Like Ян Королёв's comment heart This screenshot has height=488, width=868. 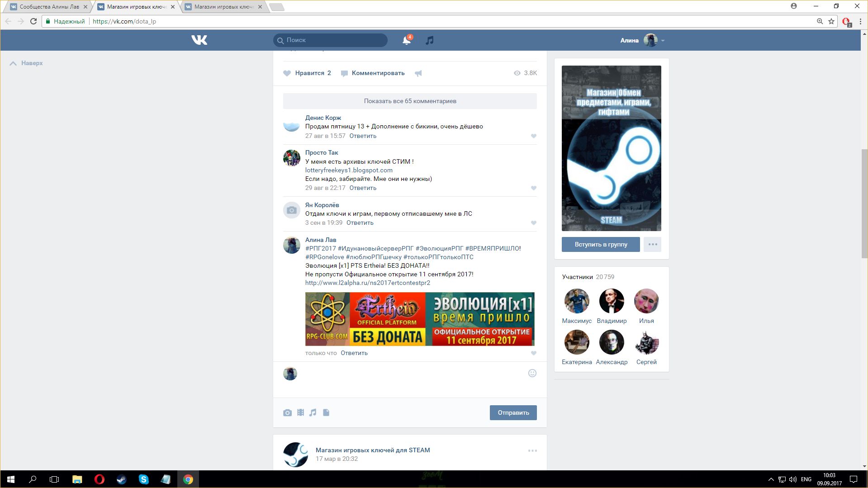[534, 223]
